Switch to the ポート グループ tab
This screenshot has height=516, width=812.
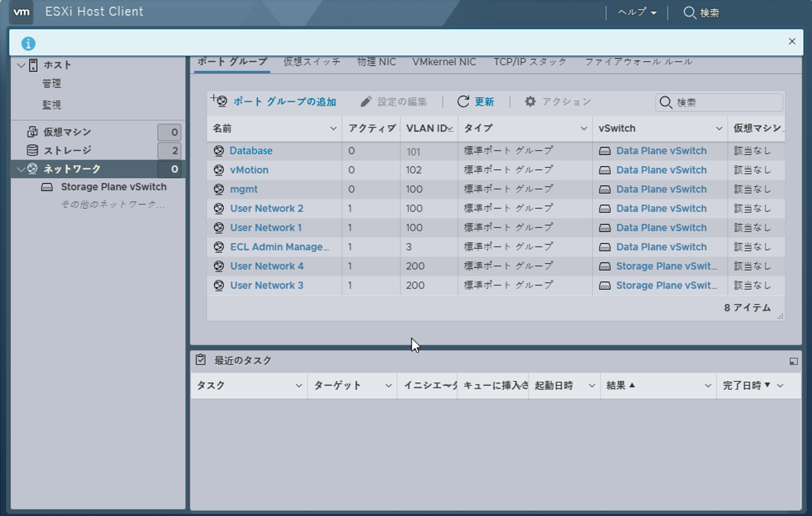tap(232, 62)
